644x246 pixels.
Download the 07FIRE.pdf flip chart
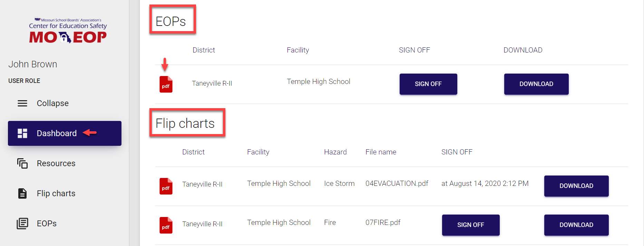[x=576, y=225]
